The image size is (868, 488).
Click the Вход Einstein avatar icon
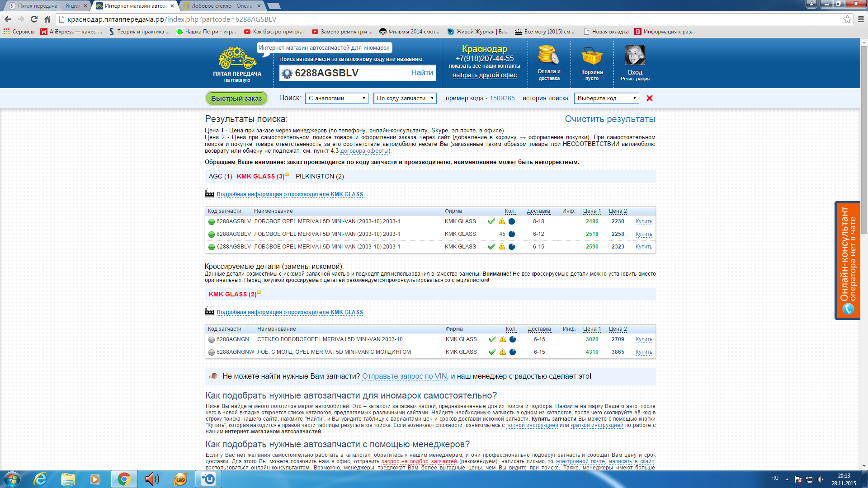635,55
